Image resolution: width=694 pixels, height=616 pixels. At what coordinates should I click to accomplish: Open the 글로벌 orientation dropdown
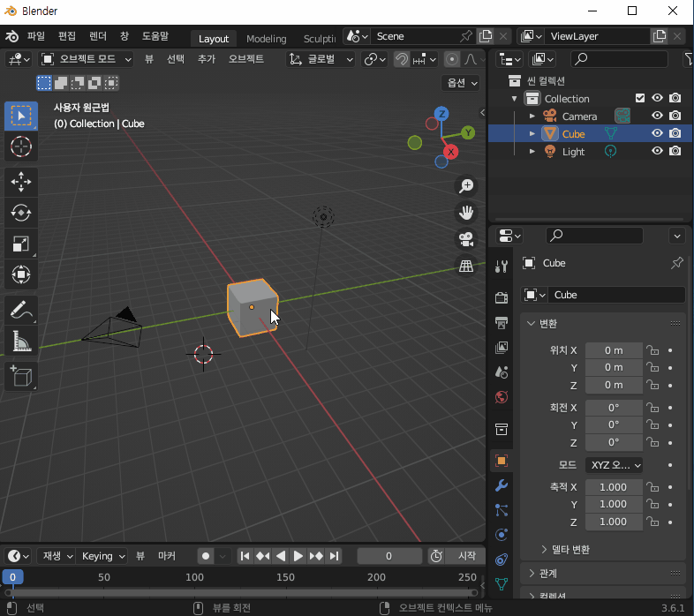coord(321,59)
